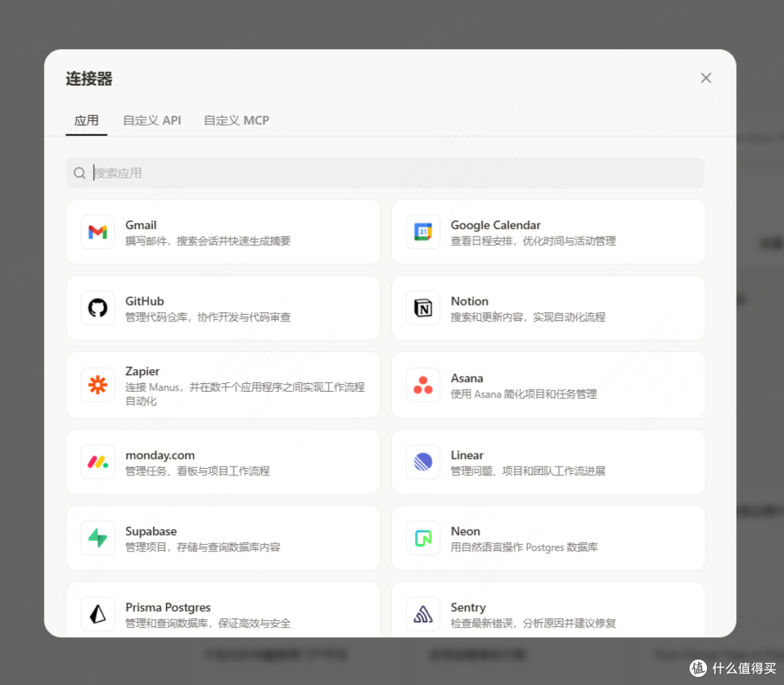784x685 pixels.
Task: Click description 使用 Asana 简化项目和任务管理
Action: pos(523,394)
